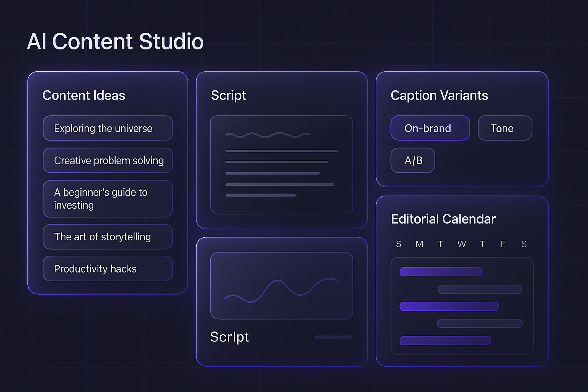Select Wednesday in the Editorial Calendar
This screenshot has width=588, height=392.
pyautogui.click(x=462, y=244)
